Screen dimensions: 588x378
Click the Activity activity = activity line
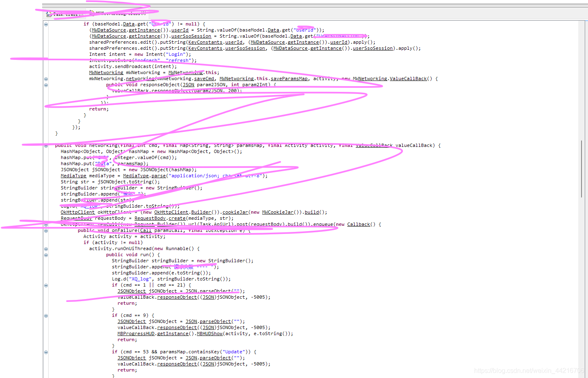[x=124, y=236]
